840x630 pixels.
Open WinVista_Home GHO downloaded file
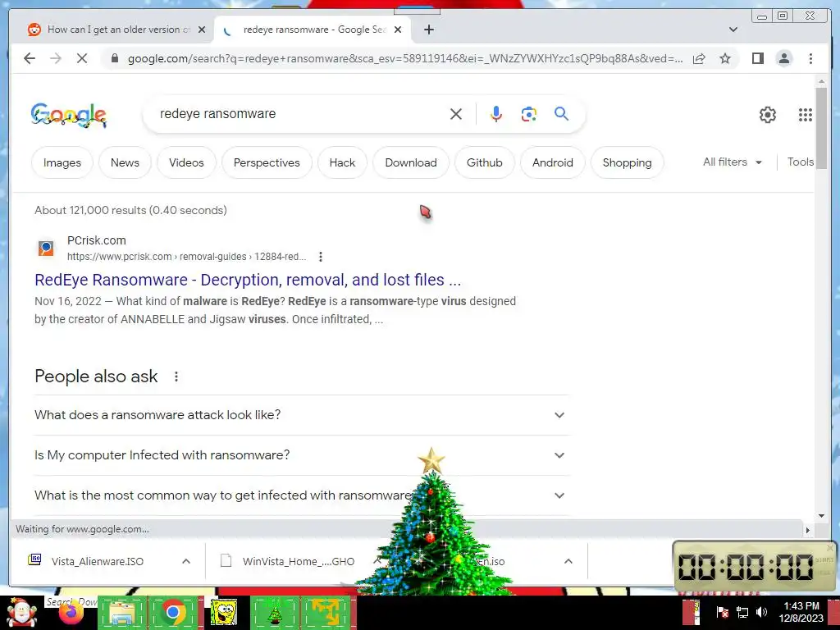pos(299,561)
